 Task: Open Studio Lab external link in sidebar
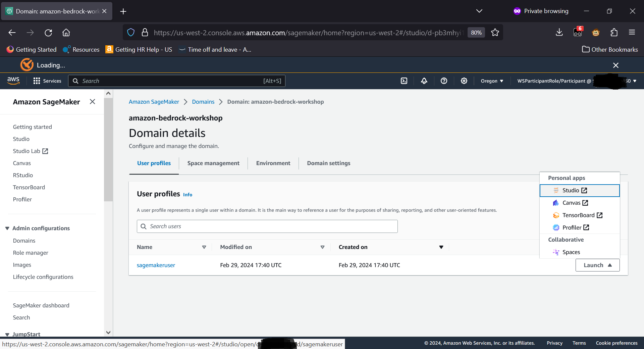31,151
